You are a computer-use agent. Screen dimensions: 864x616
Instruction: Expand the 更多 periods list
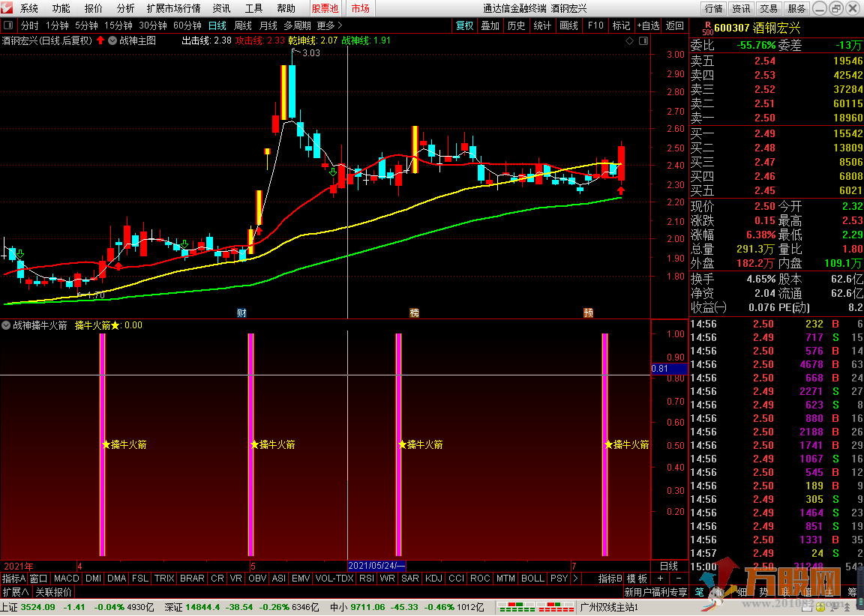coord(329,26)
